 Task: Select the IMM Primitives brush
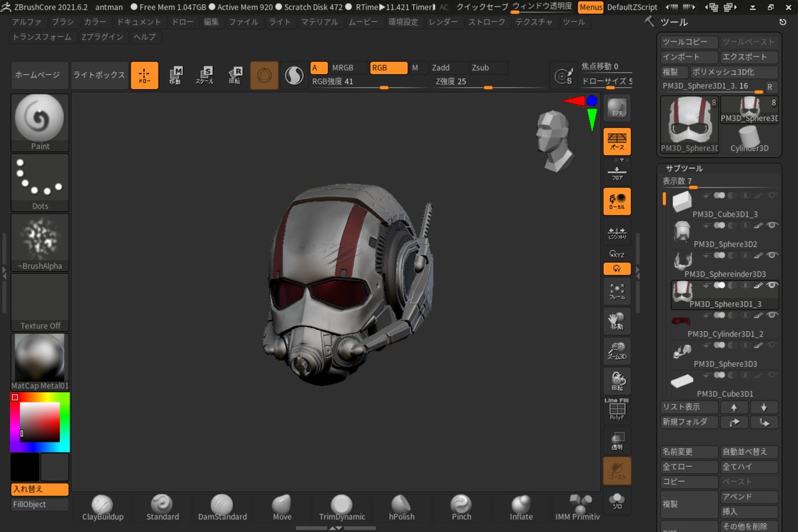577,507
